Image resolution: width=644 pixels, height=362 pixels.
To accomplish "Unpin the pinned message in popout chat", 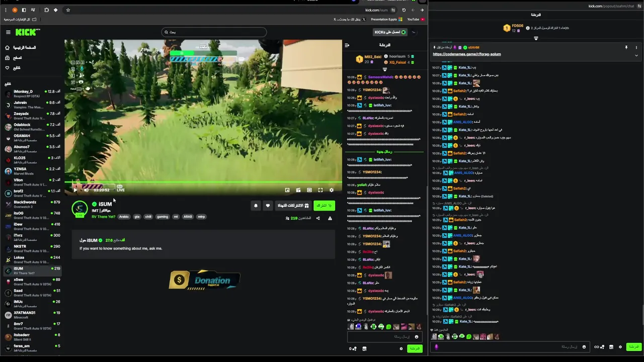I will [x=626, y=47].
